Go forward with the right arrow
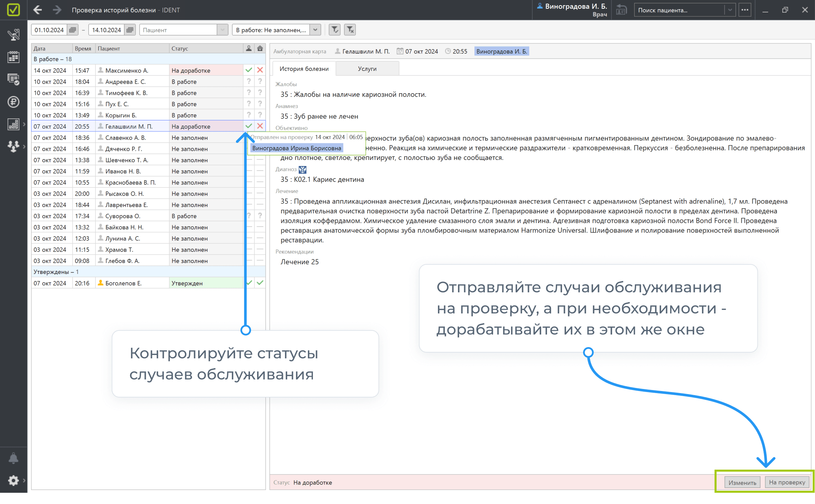Screen dimensions: 815x504 [57, 10]
